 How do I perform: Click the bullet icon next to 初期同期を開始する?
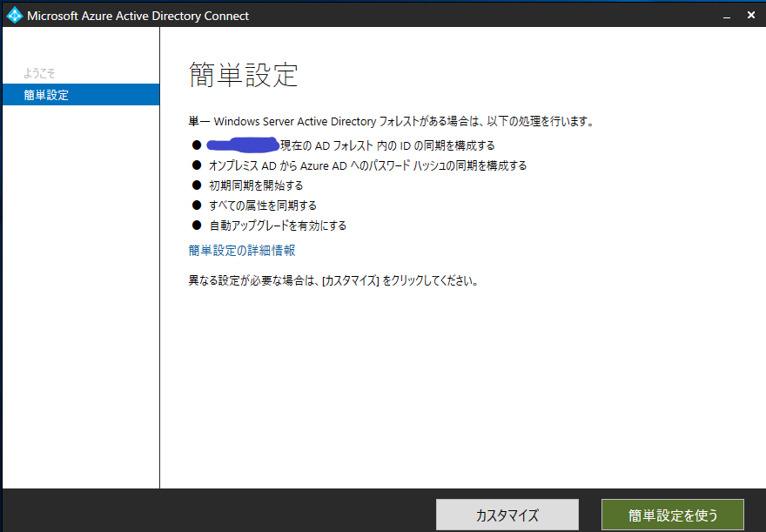click(x=197, y=185)
